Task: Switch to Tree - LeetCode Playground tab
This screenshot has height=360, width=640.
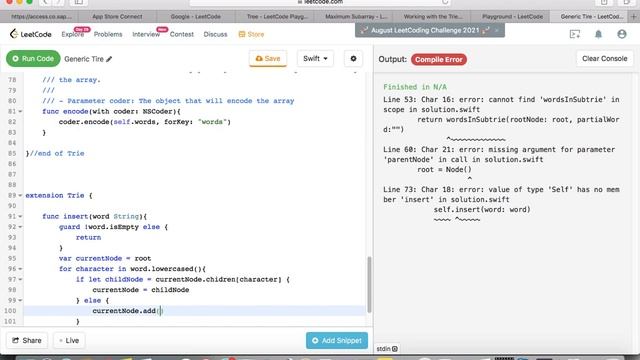Action: click(277, 17)
